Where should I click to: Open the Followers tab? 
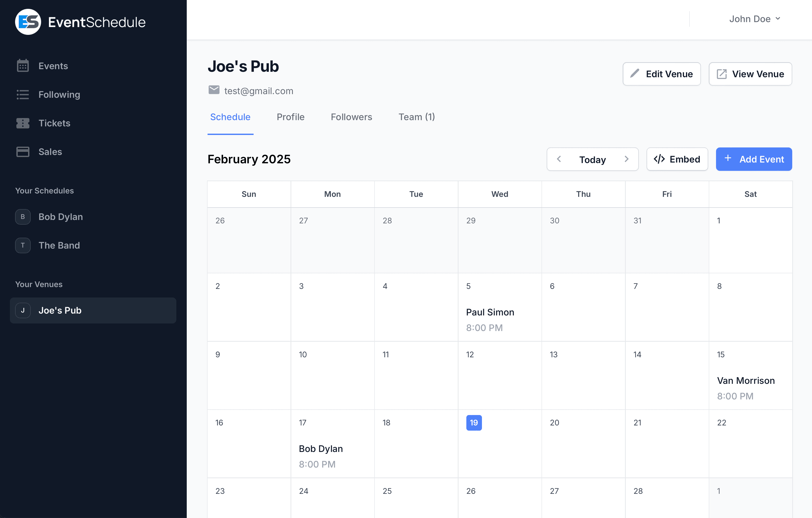(x=351, y=117)
